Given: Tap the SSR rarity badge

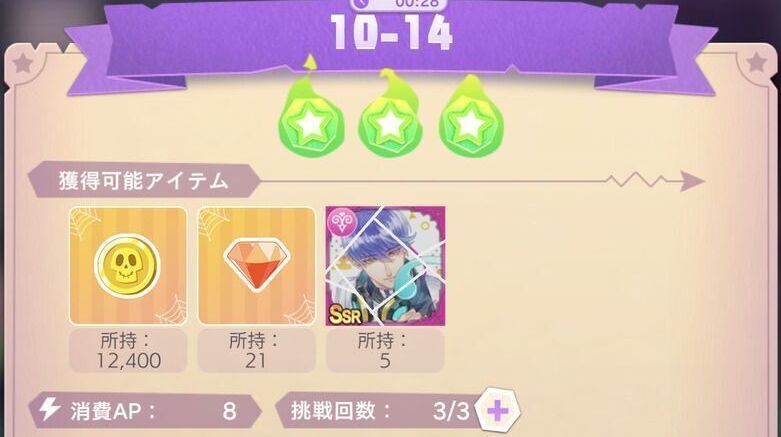Looking at the screenshot, I should (x=345, y=314).
